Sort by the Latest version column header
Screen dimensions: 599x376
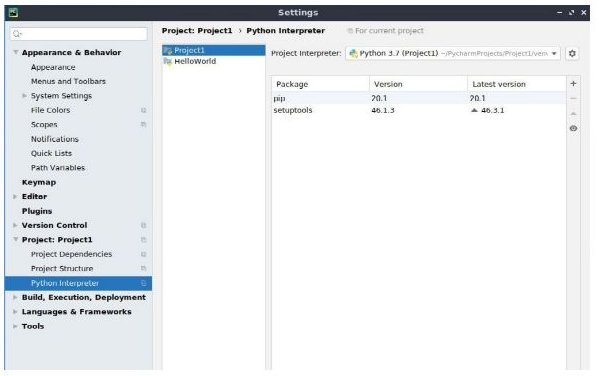(x=516, y=84)
